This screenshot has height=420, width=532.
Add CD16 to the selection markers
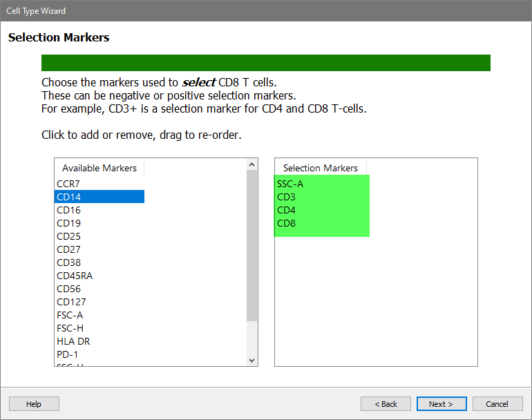point(68,210)
